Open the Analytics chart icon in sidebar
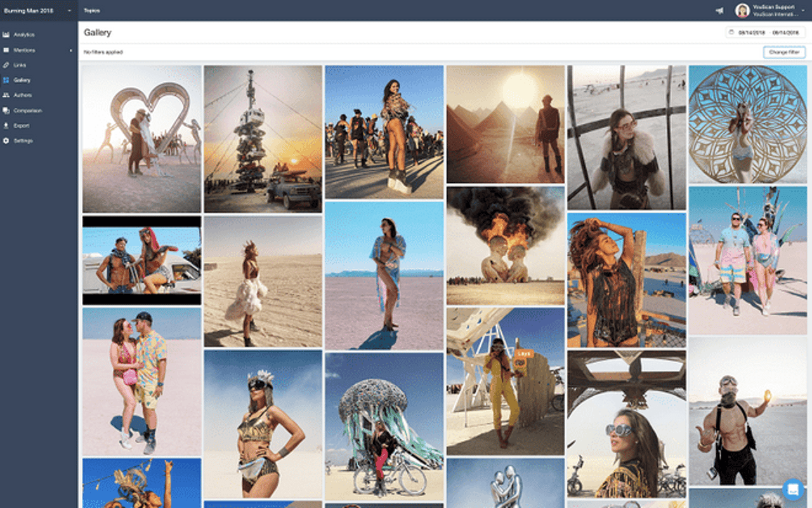The height and width of the screenshot is (508, 812). tap(6, 35)
